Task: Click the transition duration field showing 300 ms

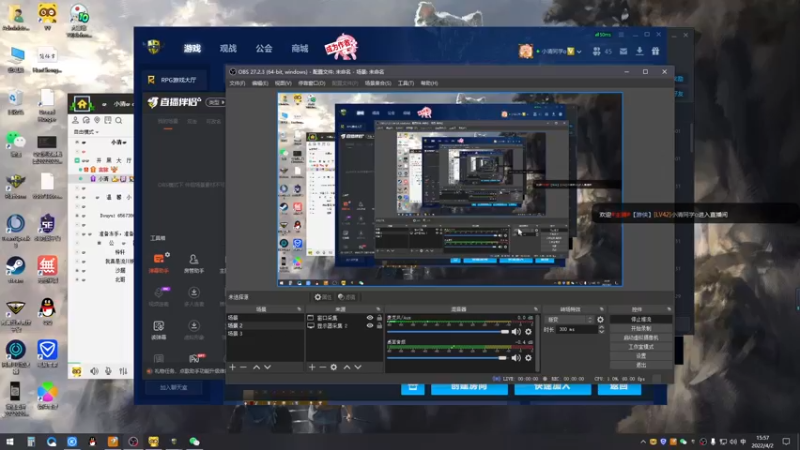Action: coord(577,330)
